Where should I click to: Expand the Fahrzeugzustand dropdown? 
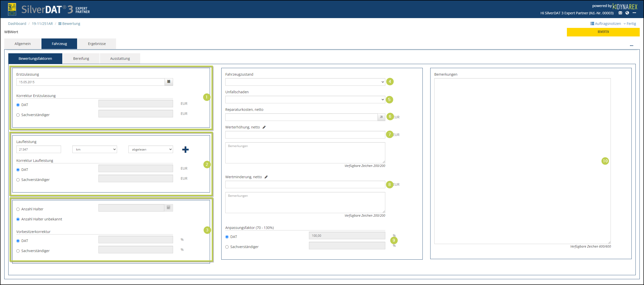(305, 82)
